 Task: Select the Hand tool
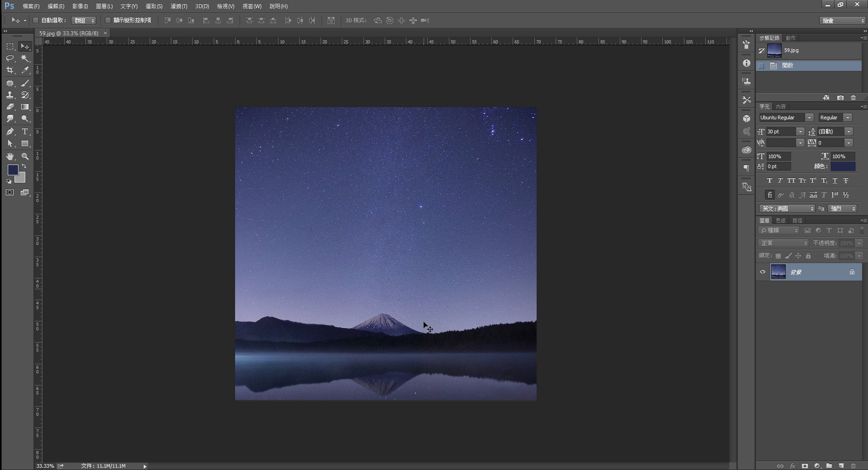[10, 156]
